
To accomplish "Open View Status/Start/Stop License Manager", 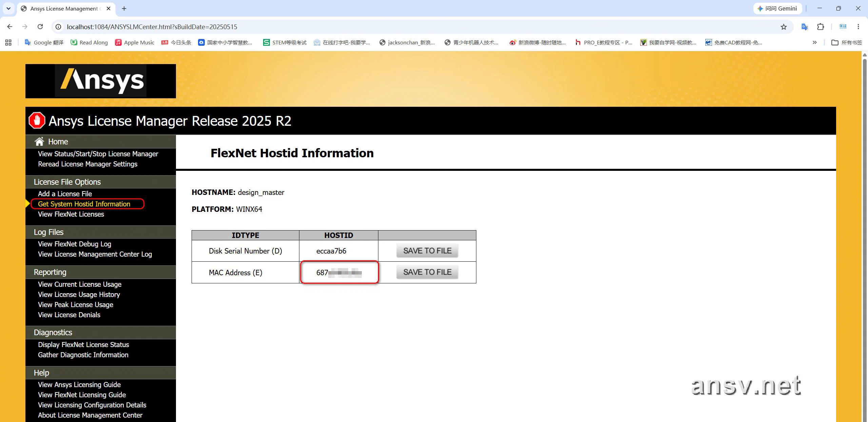I will coord(98,154).
